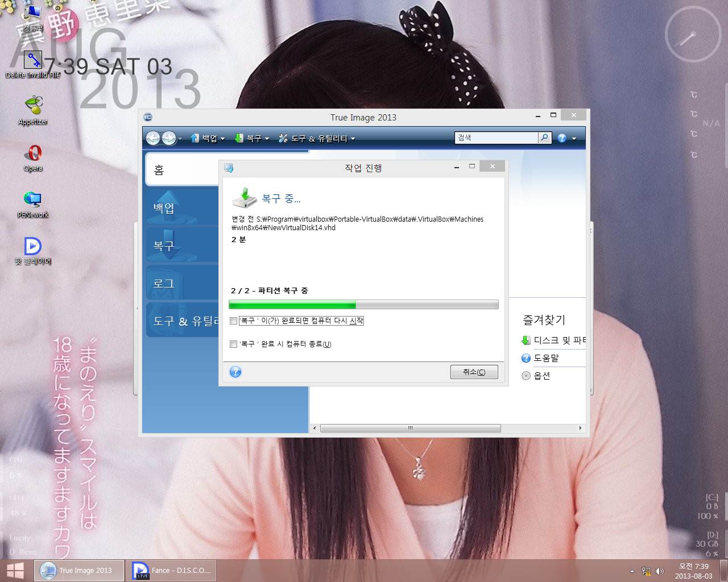Select the 홈 sidebar tab
Screen dimensions: 728x582
coord(182,169)
